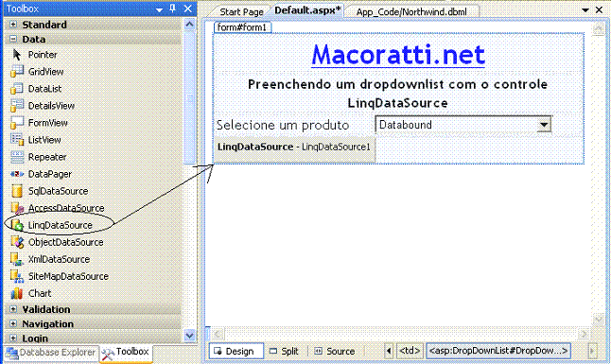Close the active document tab window
Image resolution: width=611 pixels, height=364 pixels.
599,9
